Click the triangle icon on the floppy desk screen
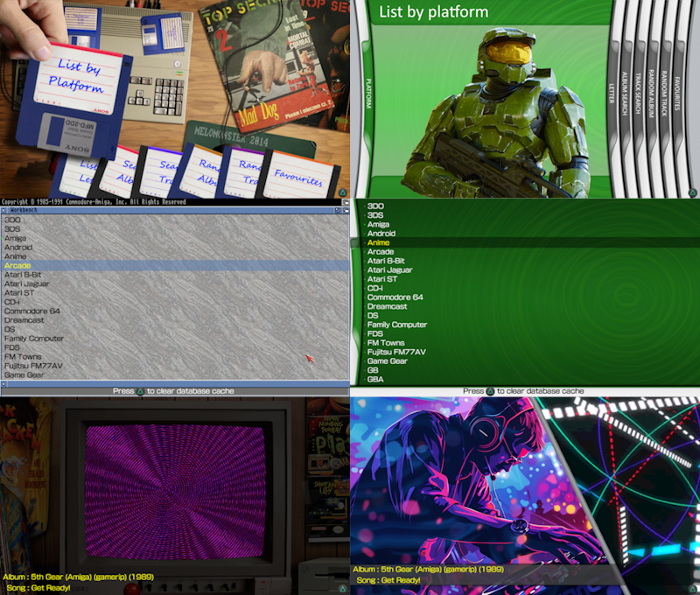This screenshot has width=700, height=595. pos(342,192)
